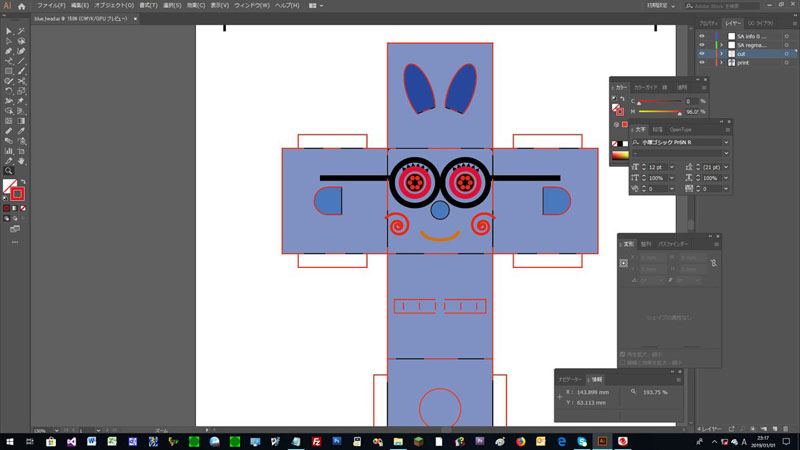Click target circle of 'cut' layer

(x=787, y=54)
